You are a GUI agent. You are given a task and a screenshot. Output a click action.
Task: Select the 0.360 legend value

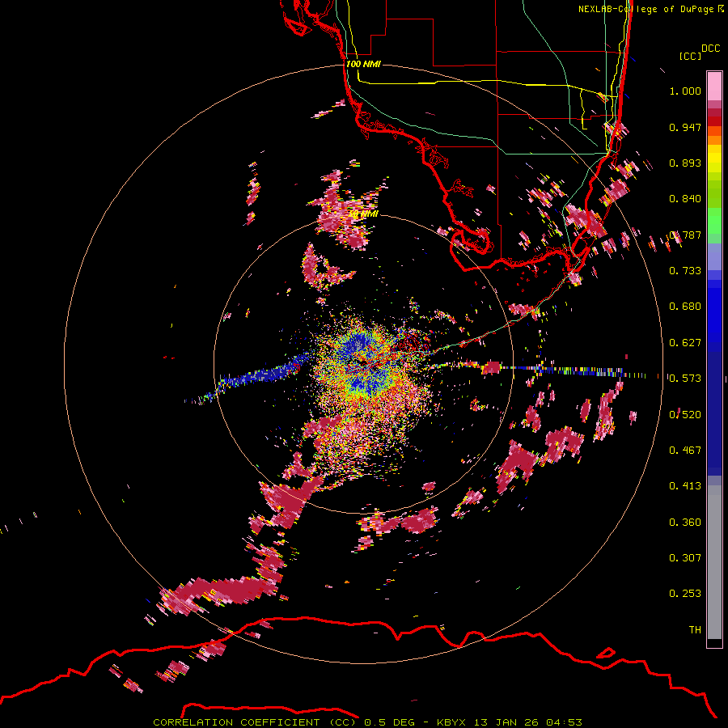[685, 523]
